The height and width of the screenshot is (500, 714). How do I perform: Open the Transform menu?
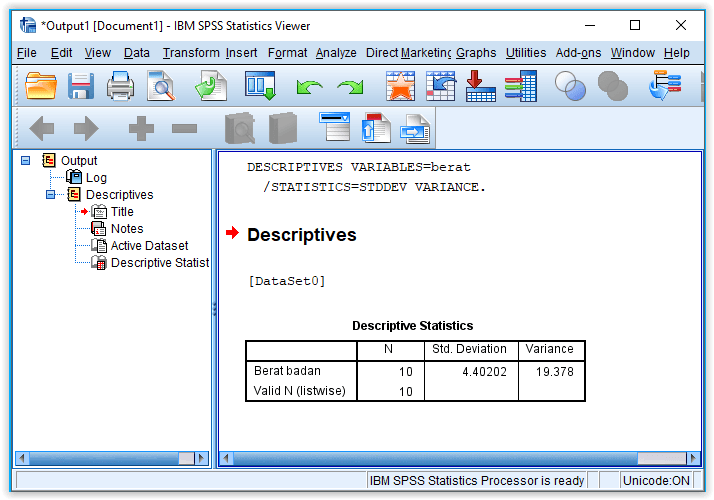tap(191, 53)
